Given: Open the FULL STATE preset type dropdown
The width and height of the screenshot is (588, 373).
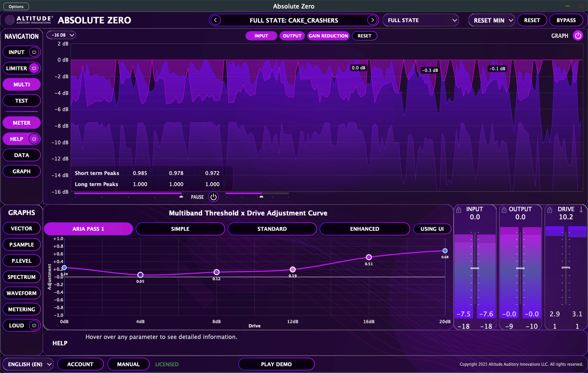Looking at the screenshot, I should (420, 20).
